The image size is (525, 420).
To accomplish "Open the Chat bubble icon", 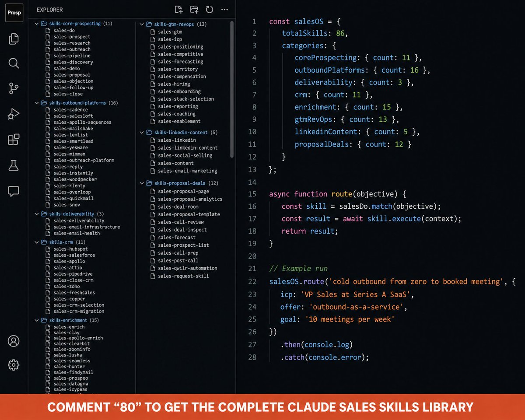I will 14,191.
